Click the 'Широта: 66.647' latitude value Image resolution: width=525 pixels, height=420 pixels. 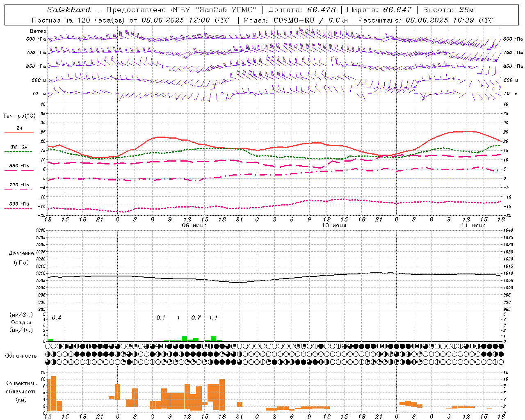[x=379, y=10]
